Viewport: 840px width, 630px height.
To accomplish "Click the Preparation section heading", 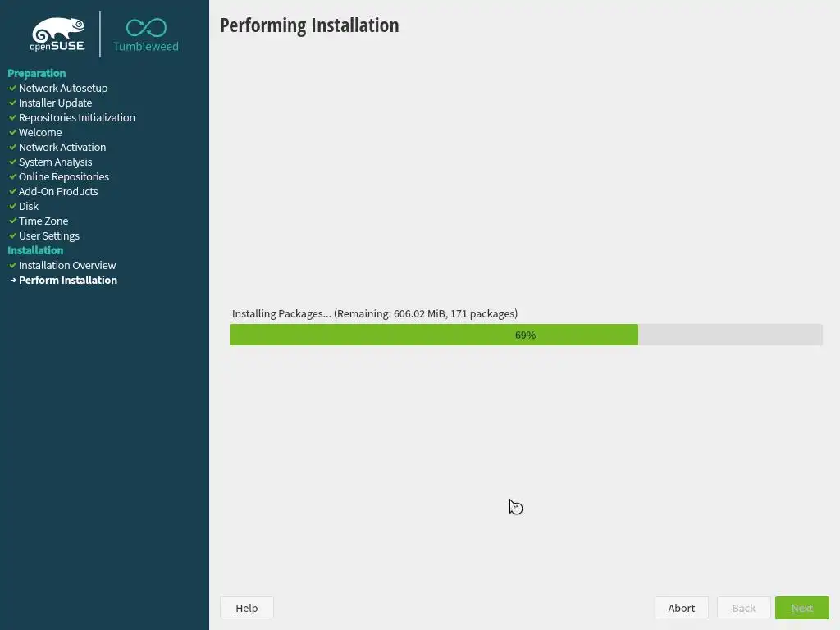I will [x=36, y=73].
